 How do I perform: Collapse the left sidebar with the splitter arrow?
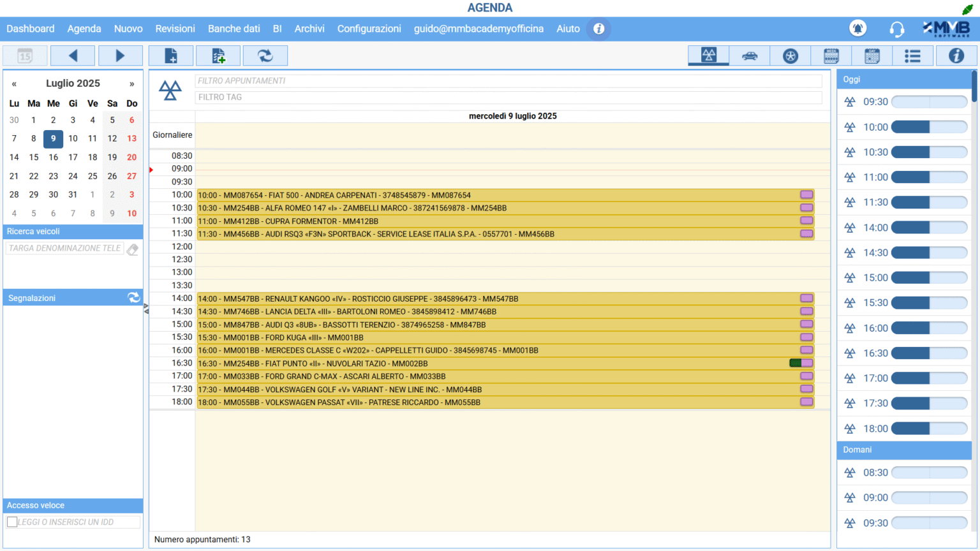click(146, 309)
